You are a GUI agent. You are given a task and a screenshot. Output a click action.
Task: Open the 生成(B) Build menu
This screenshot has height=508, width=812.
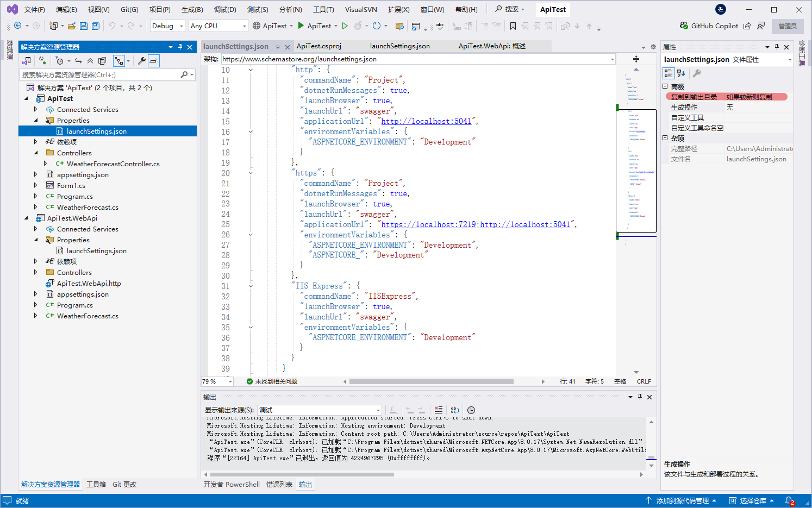pyautogui.click(x=192, y=10)
